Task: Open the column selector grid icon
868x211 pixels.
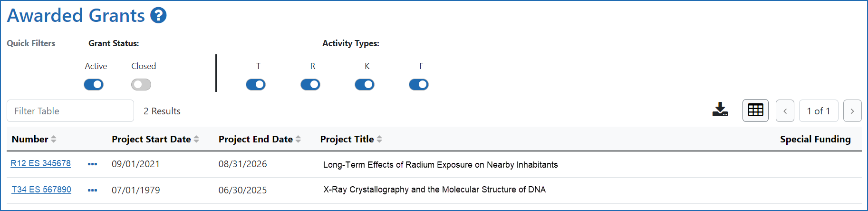Action: [755, 111]
